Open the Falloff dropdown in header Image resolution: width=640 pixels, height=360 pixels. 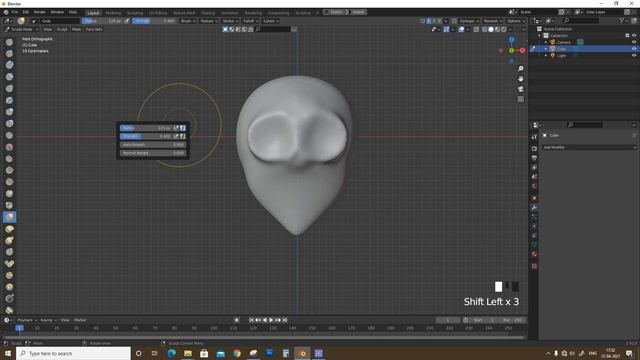pos(250,21)
